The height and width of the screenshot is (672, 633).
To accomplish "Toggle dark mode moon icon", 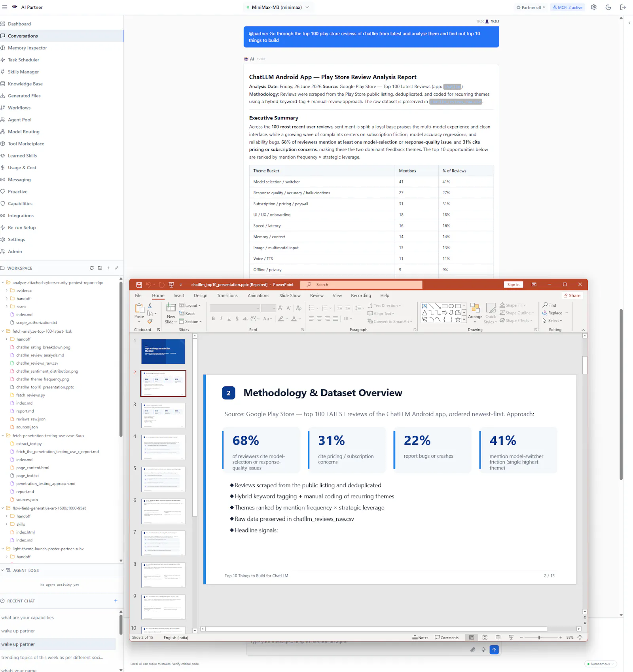I will click(608, 7).
